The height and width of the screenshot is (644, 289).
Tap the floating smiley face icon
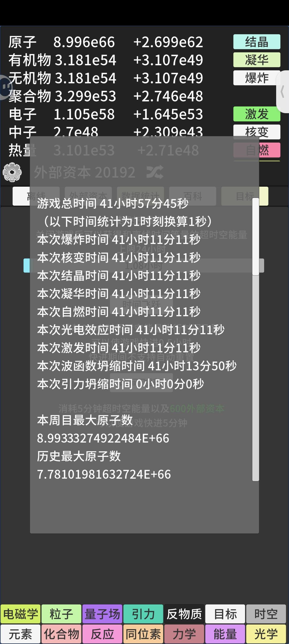tap(6, 87)
